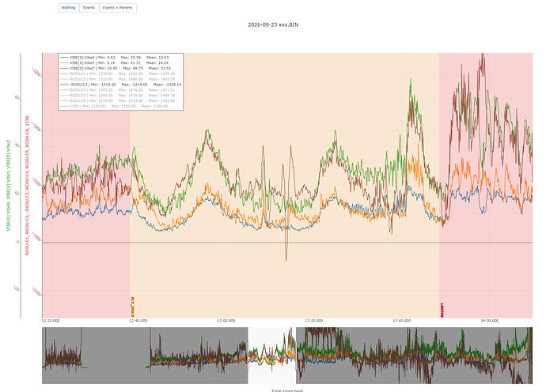
Task: Click the green 0 tick on the VIBE axis
Action: point(17,242)
